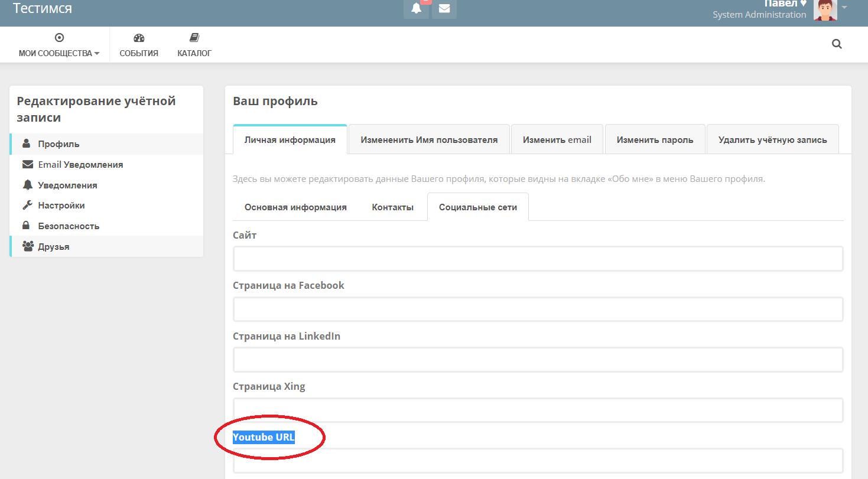Select the Социальные сети sub-tab
The width and height of the screenshot is (868, 479).
pyautogui.click(x=478, y=207)
